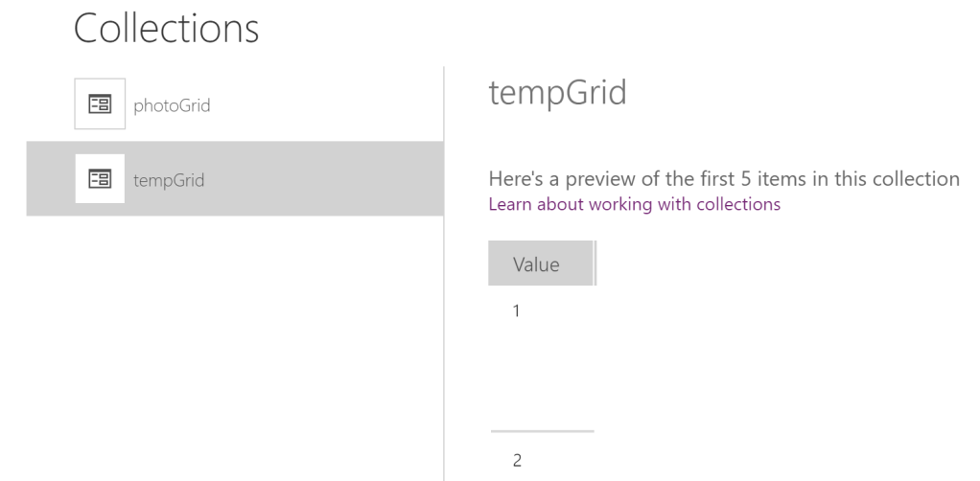Viewport: 980px width, 481px height.
Task: Click the photoGrid collection icon
Action: (x=99, y=103)
